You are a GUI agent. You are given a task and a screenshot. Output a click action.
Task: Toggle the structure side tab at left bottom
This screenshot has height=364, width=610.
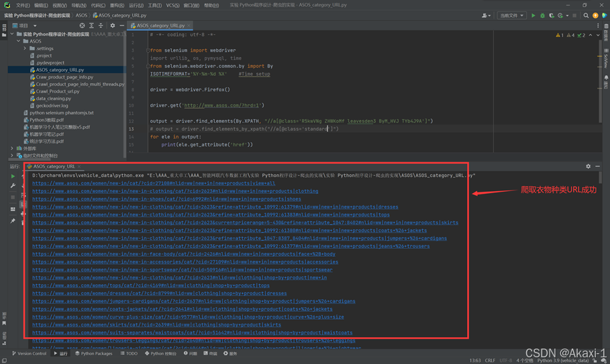click(4, 338)
